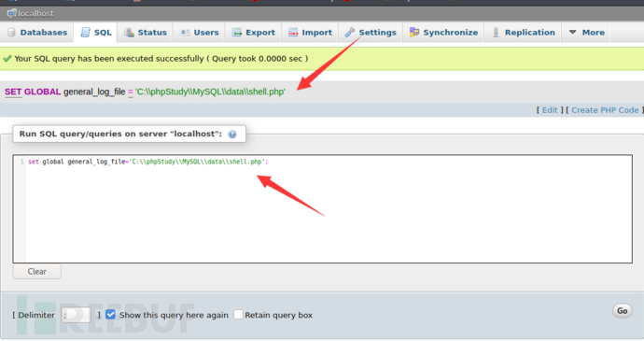The image size is (644, 341).
Task: Open SQL help question mark icon
Action: click(232, 135)
